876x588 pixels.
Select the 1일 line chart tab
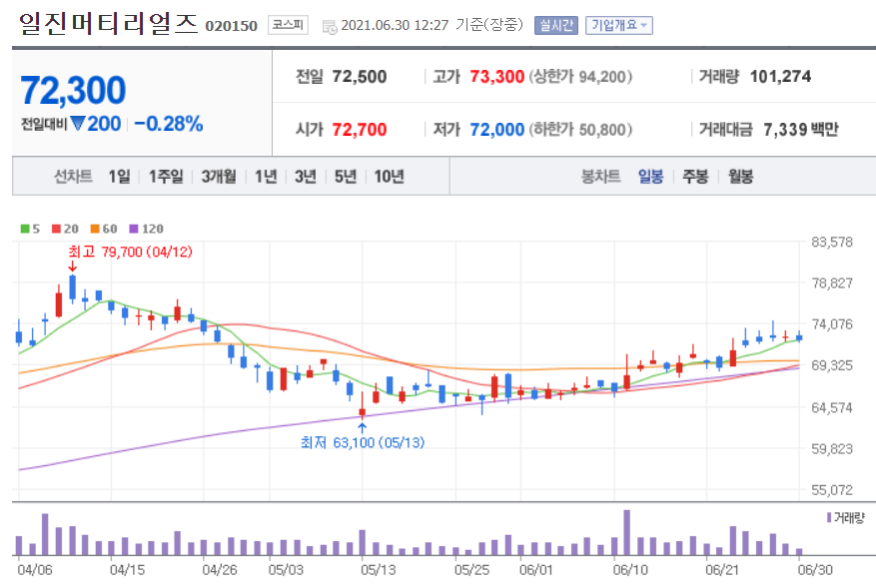(119, 177)
